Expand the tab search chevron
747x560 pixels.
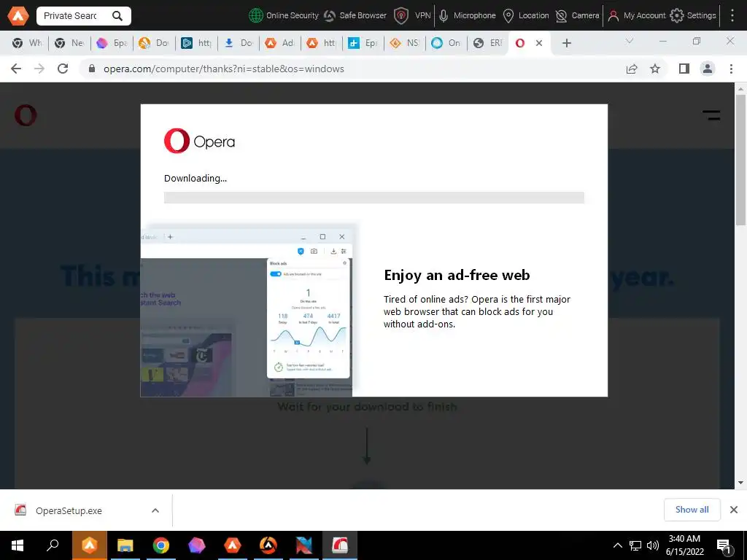tap(630, 41)
